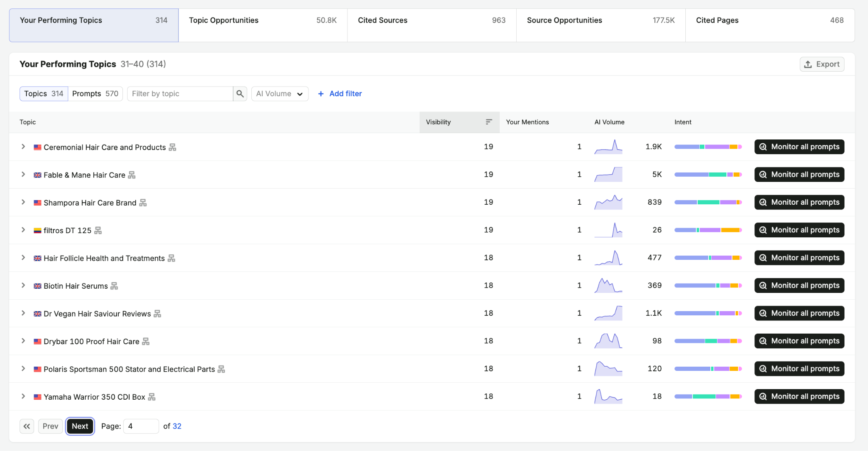Expand the Polaris Sportsman 500 Stator row
The width and height of the screenshot is (868, 451).
pos(23,369)
